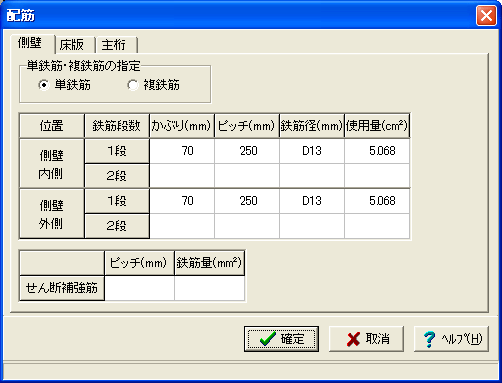Click ピッチ cell for 側壁内側 1段
Viewport: 502px width, 383px height.
(x=247, y=151)
